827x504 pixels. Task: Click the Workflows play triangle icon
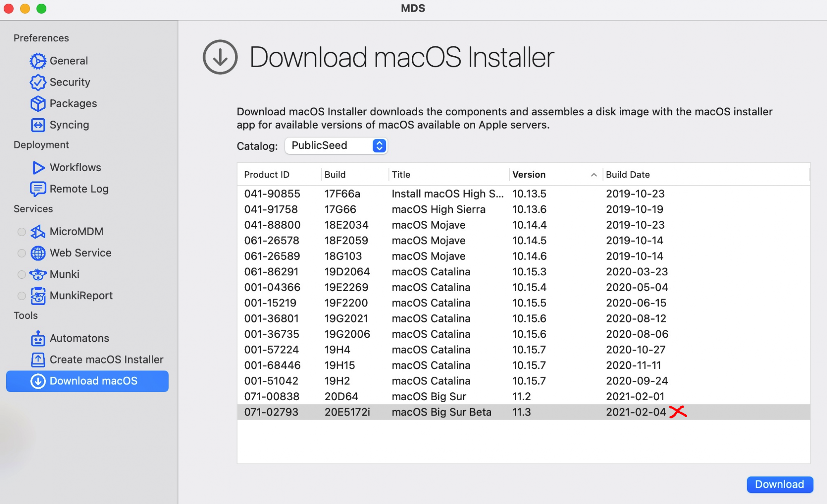pyautogui.click(x=38, y=167)
